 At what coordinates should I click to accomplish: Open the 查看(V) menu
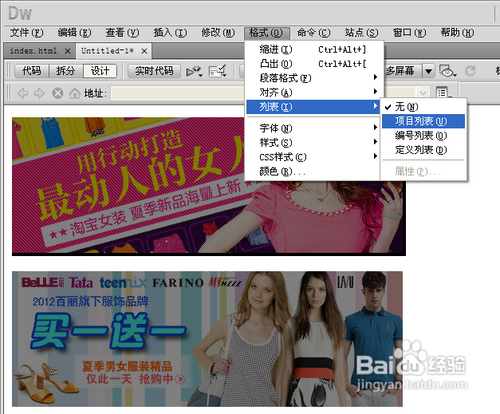[122, 33]
